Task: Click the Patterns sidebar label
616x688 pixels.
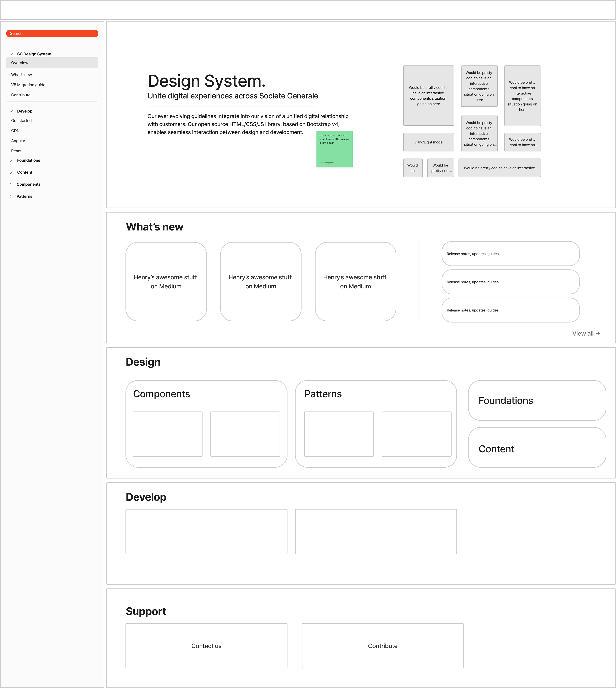Action: [24, 196]
